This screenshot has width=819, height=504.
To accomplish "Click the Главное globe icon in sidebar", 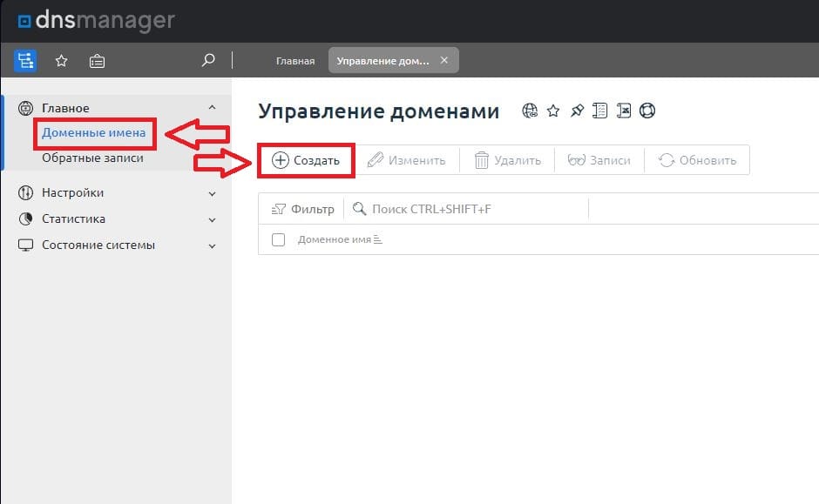I will point(25,108).
